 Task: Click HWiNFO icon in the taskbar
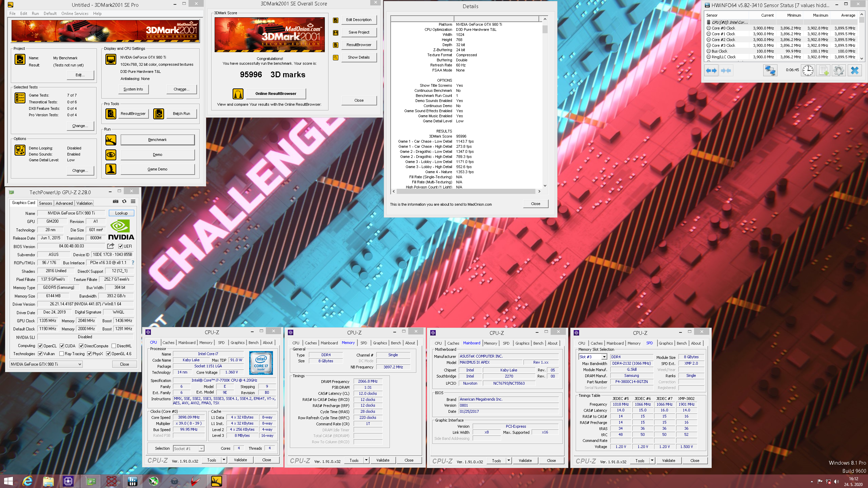(132, 481)
